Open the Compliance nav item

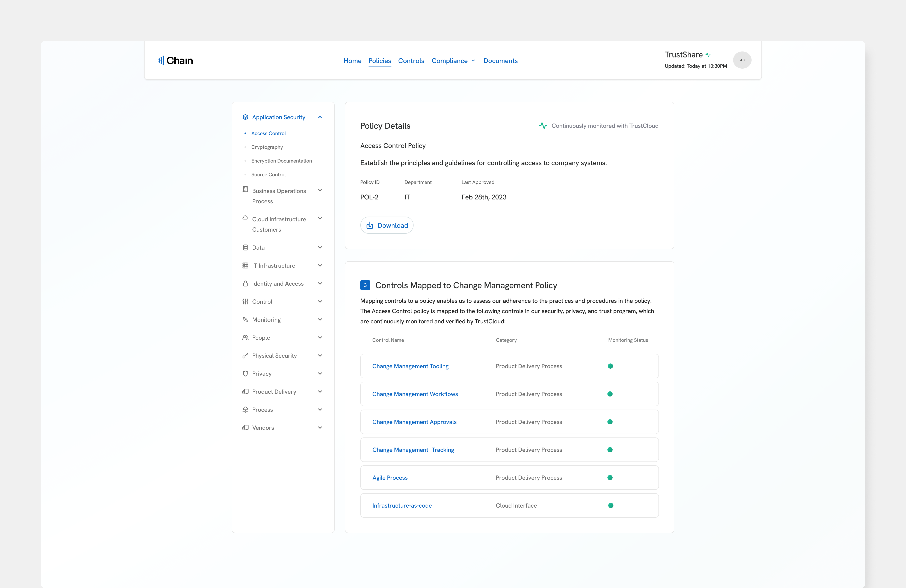449,60
